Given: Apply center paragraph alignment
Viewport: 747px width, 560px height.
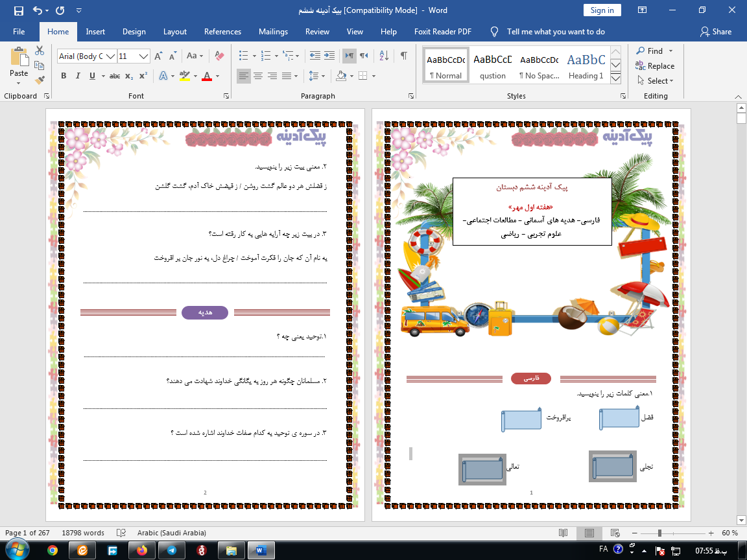Looking at the screenshot, I should tap(258, 76).
